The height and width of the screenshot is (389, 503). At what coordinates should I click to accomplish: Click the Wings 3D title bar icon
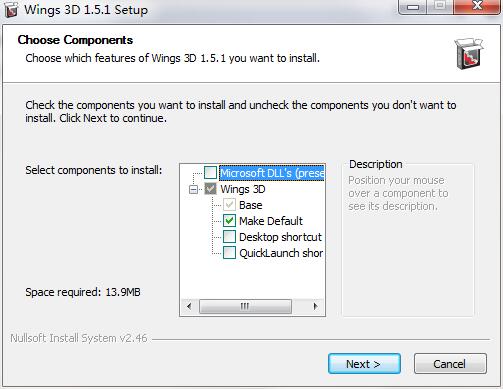point(11,10)
